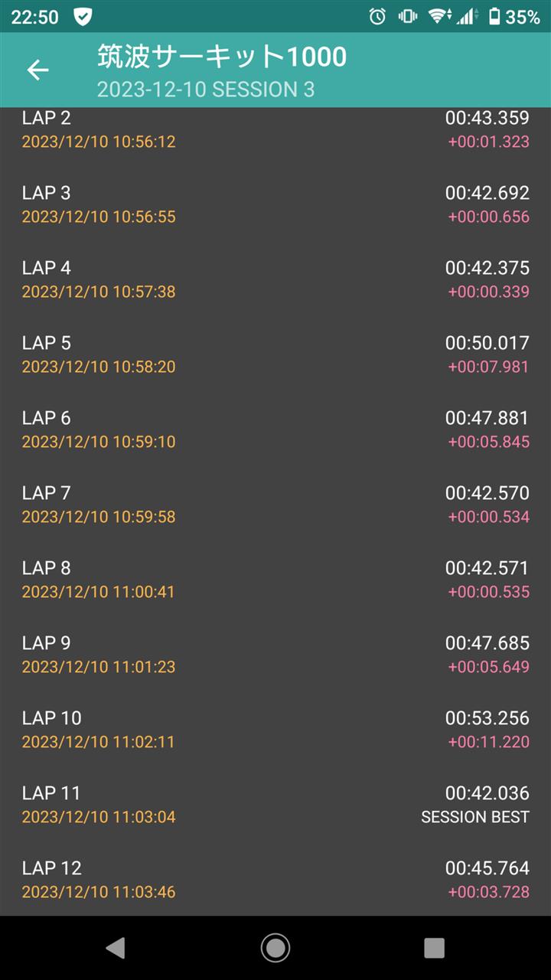
Task: Tap the battery icon showing 35%
Action: [x=494, y=16]
